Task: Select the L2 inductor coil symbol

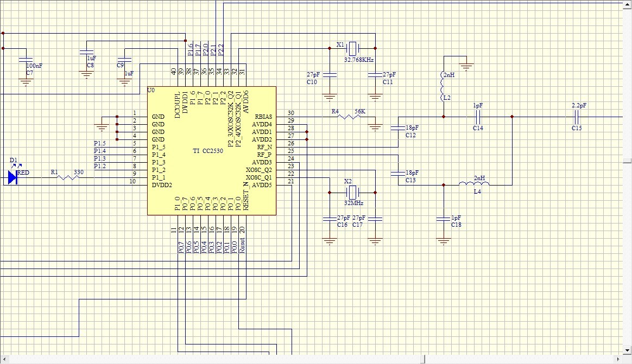Action: coord(442,87)
